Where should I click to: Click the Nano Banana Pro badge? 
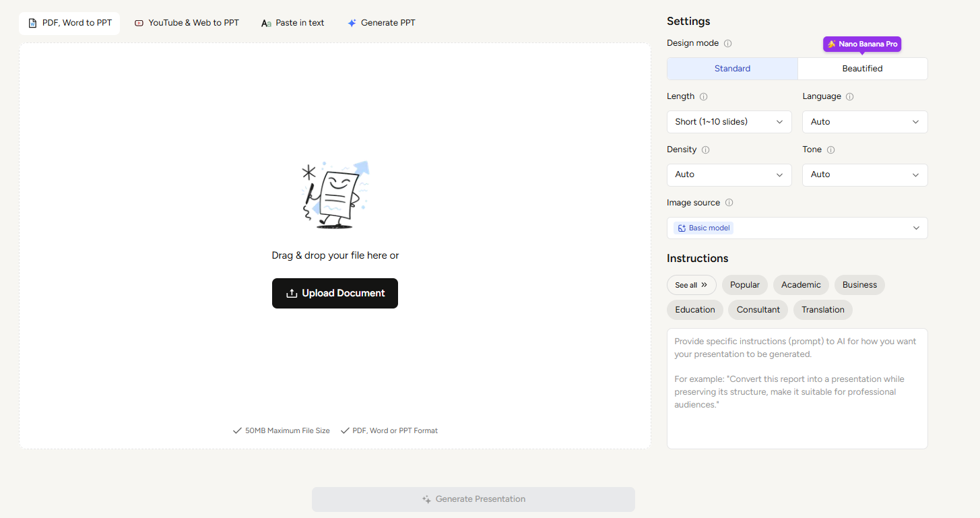click(x=862, y=44)
